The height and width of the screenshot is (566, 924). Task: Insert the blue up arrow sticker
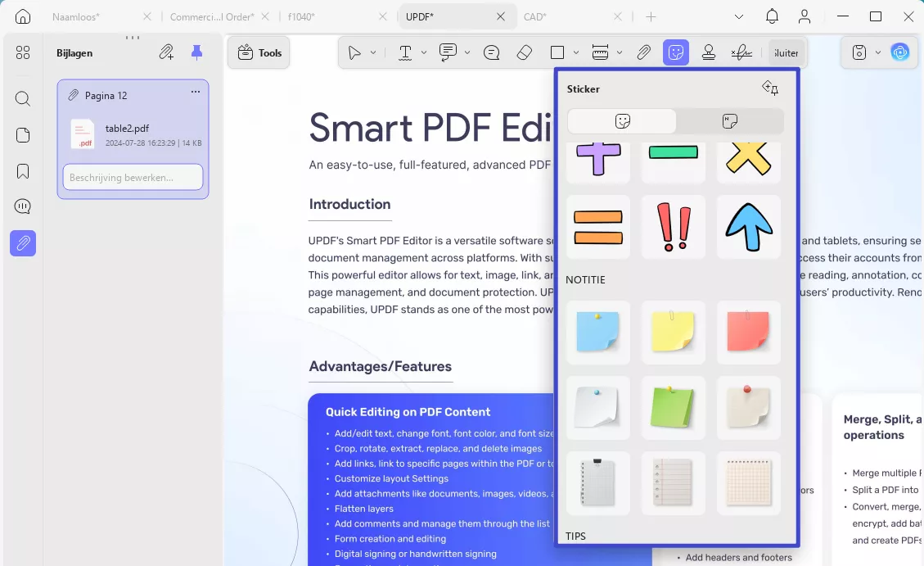point(749,227)
